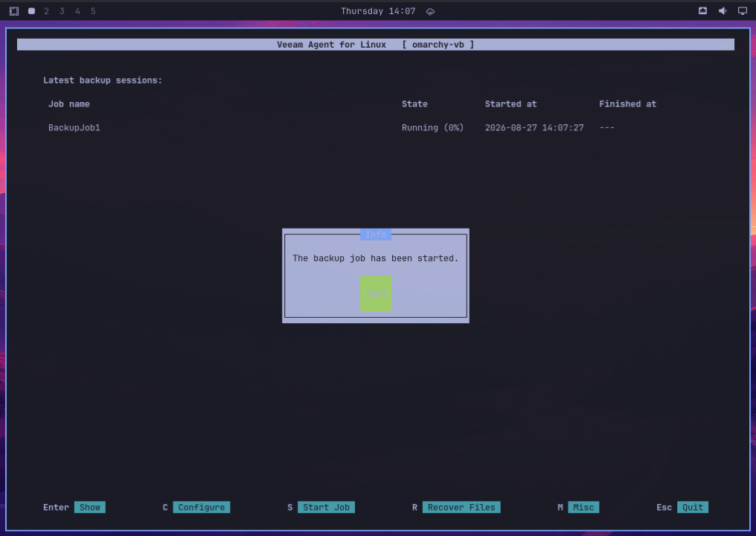Click the display tray icon
Viewport: 756px width, 536px height.
(x=743, y=10)
